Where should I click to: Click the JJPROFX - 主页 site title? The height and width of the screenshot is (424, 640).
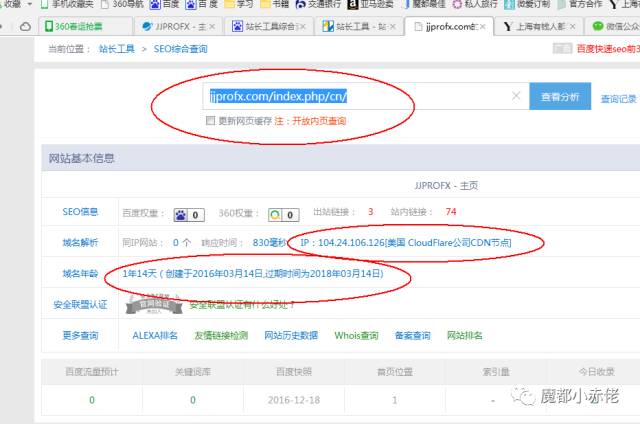coord(446,186)
